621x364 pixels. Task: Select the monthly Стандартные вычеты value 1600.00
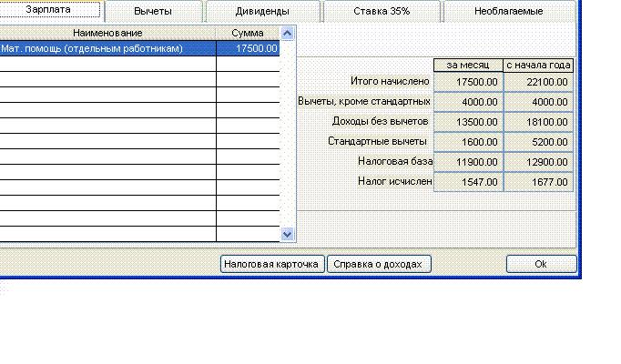tap(467, 142)
